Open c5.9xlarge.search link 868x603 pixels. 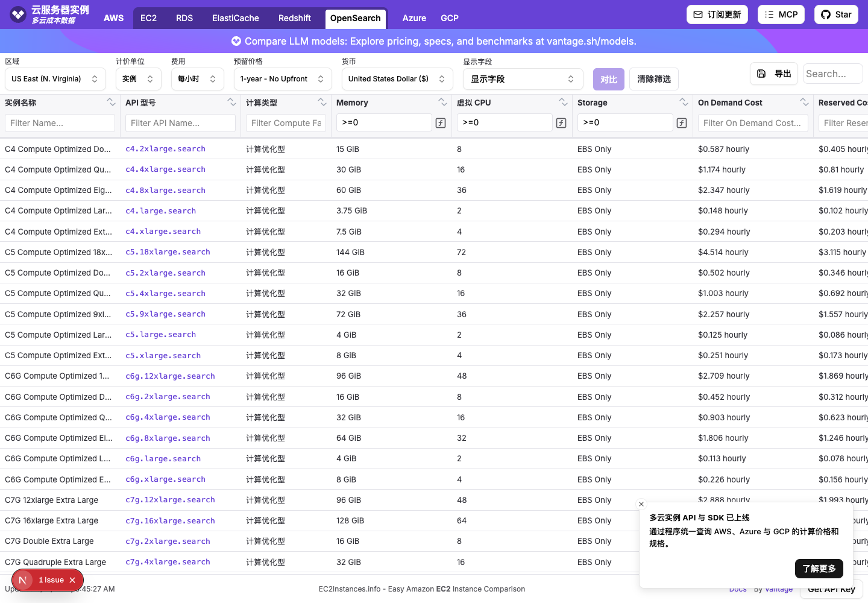click(165, 314)
